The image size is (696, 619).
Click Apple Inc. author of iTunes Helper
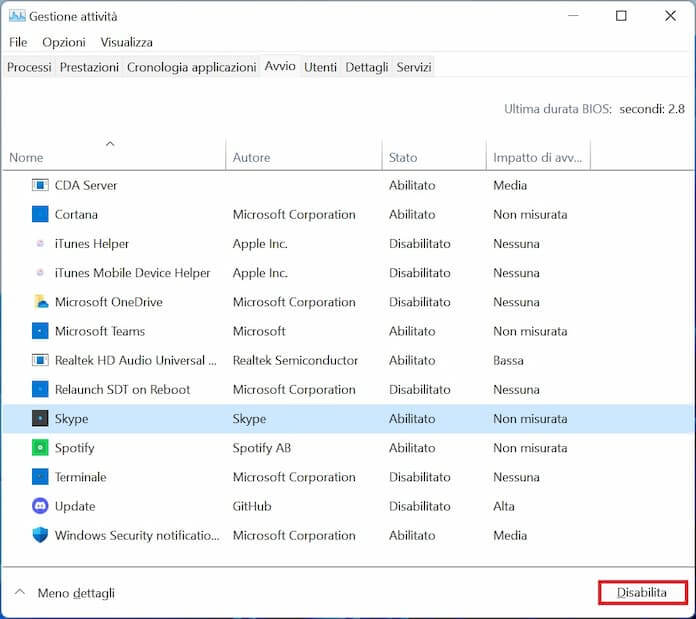click(261, 244)
